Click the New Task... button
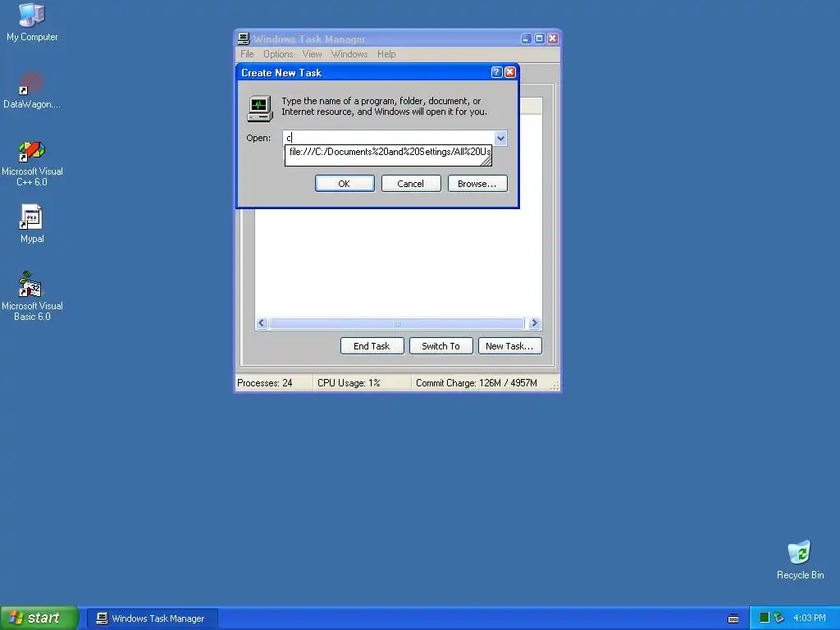Viewport: 840px width, 630px height. [x=509, y=346]
